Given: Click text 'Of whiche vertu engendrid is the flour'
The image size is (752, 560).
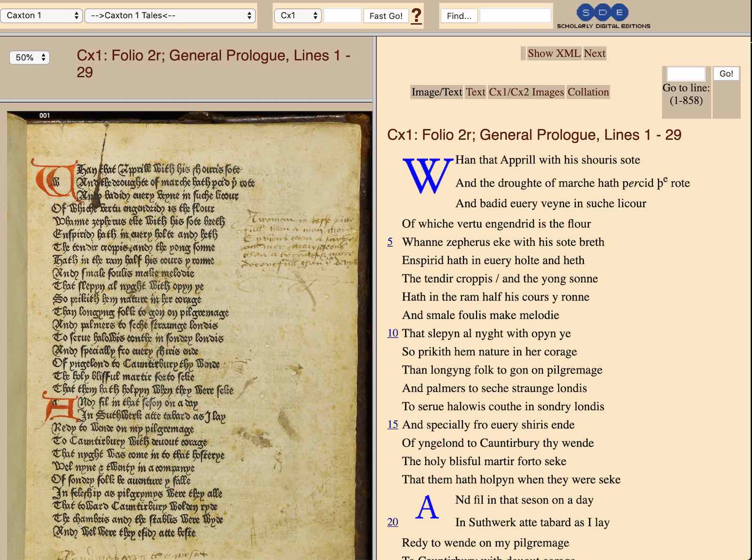Looking at the screenshot, I should tap(496, 224).
